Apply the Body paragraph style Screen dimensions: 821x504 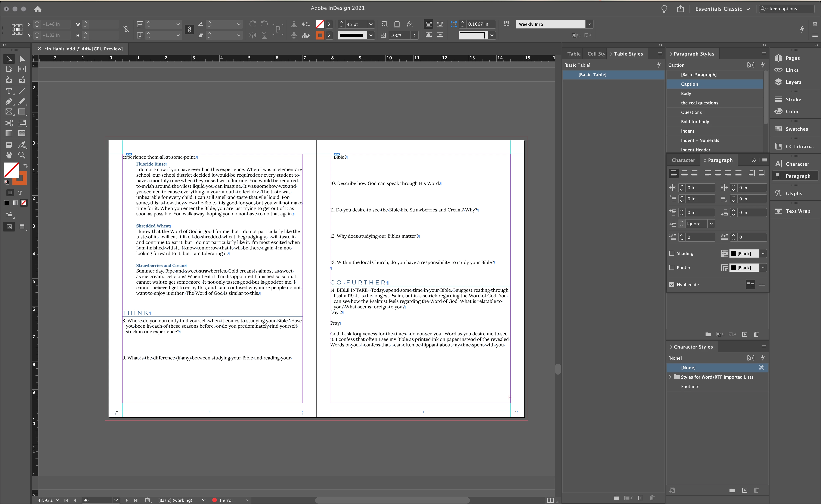tap(686, 93)
